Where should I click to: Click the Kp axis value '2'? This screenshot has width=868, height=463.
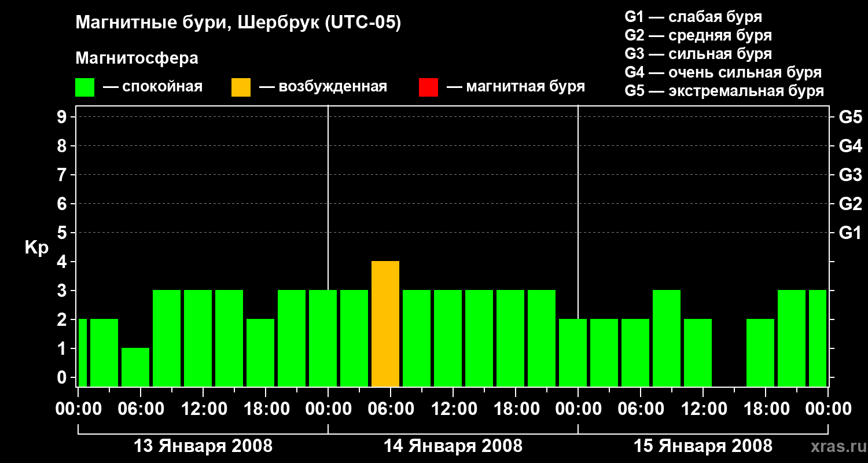coord(63,319)
